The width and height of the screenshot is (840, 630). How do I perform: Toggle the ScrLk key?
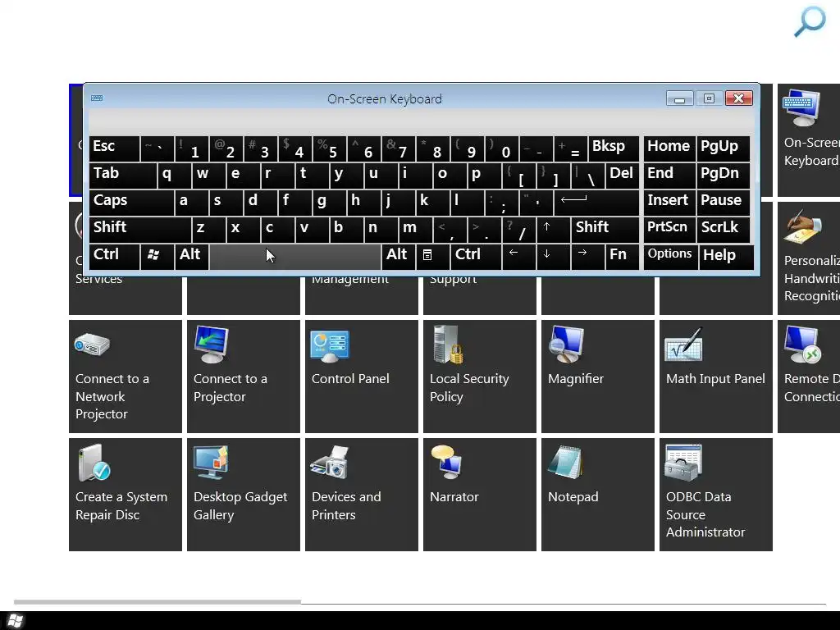pyautogui.click(x=725, y=230)
